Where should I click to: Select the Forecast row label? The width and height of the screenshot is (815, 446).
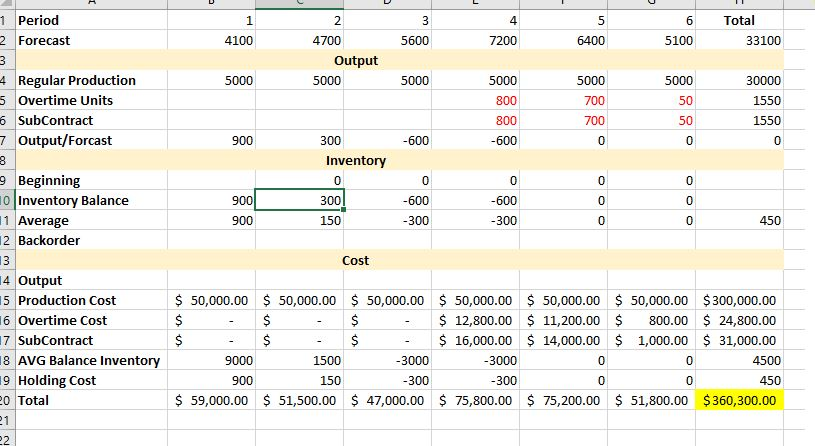pos(91,41)
